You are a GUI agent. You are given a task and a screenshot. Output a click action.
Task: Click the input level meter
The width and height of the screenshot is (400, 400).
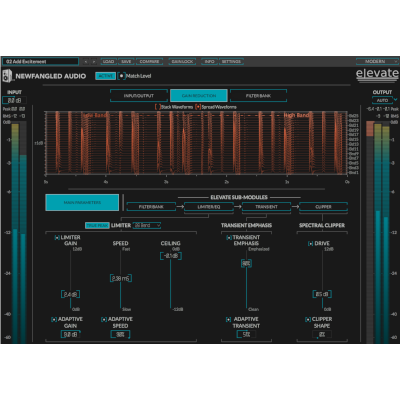click(x=19, y=232)
